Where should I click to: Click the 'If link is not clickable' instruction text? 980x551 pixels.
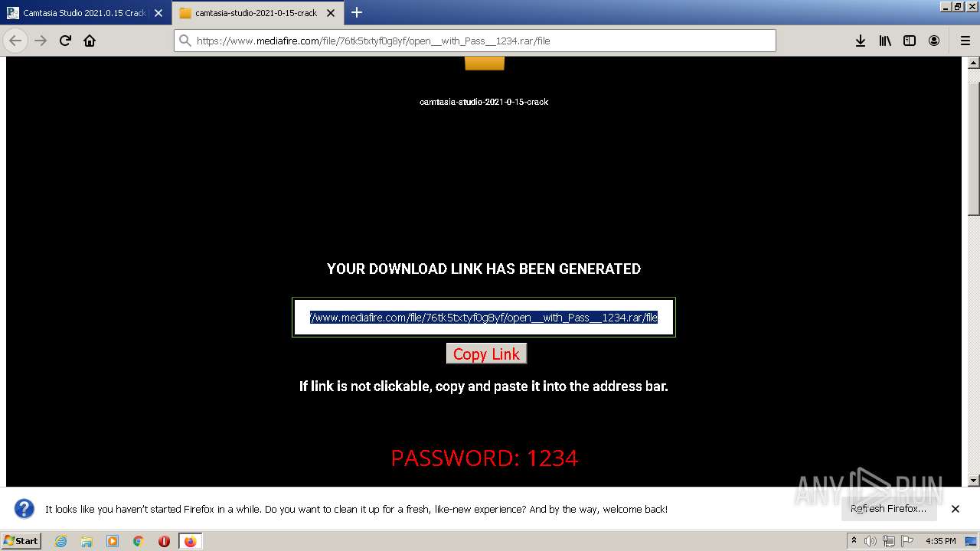484,386
